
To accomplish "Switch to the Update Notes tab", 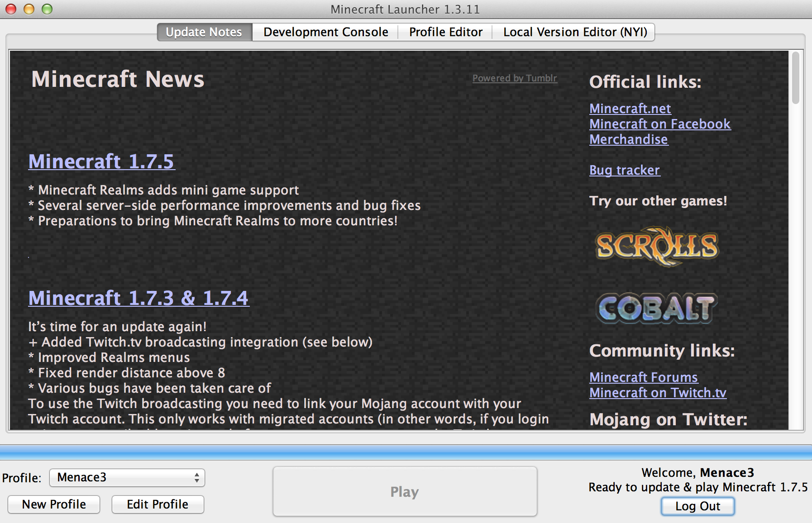I will [204, 32].
